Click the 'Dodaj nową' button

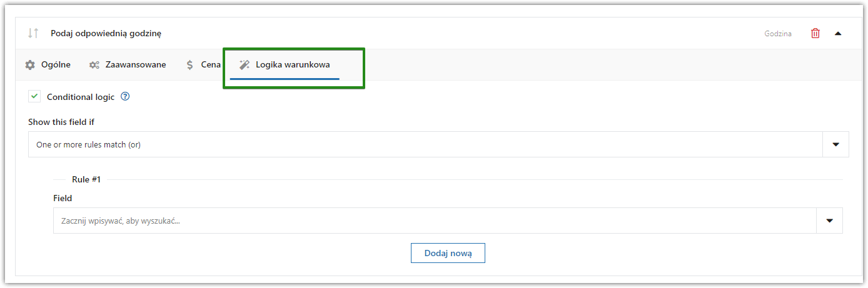(448, 253)
